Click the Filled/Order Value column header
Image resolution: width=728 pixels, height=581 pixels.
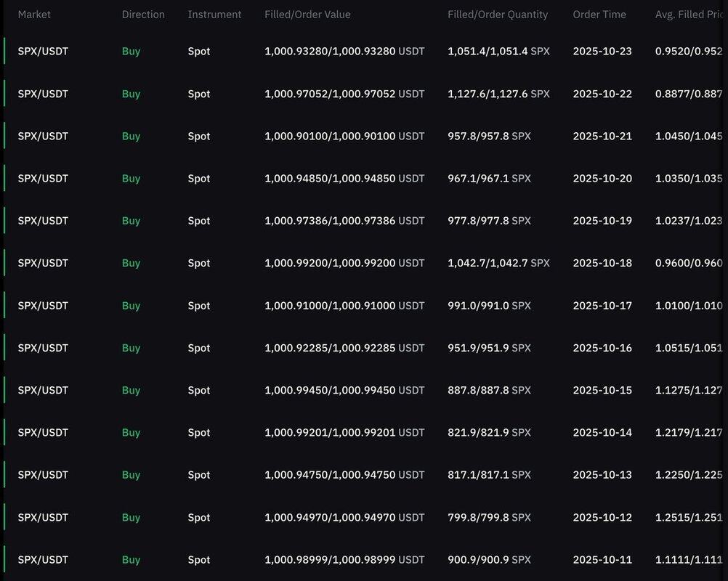click(307, 15)
